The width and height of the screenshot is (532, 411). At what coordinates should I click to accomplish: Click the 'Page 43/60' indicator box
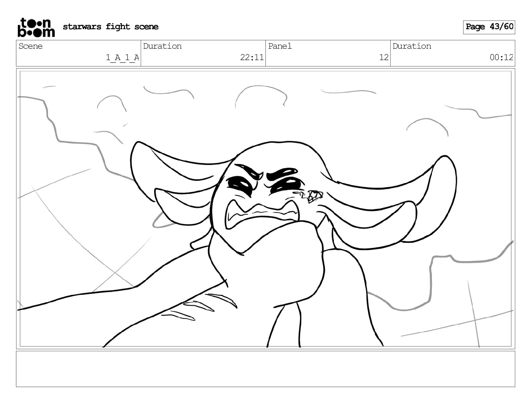[489, 27]
